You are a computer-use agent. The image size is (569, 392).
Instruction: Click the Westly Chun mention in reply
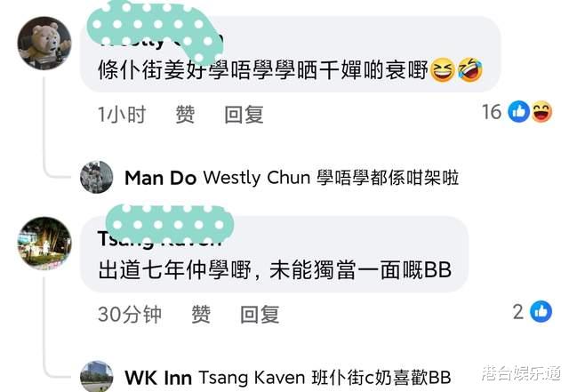coord(257,178)
